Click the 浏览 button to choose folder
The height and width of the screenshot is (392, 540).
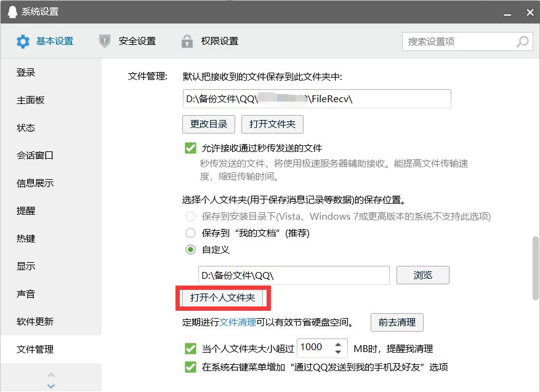click(423, 275)
